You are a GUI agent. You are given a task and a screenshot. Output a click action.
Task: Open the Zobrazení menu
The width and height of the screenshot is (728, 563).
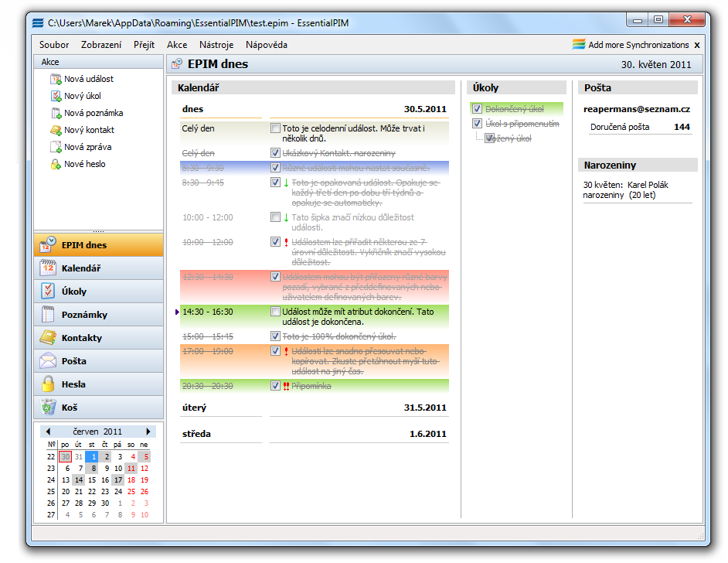tap(101, 45)
